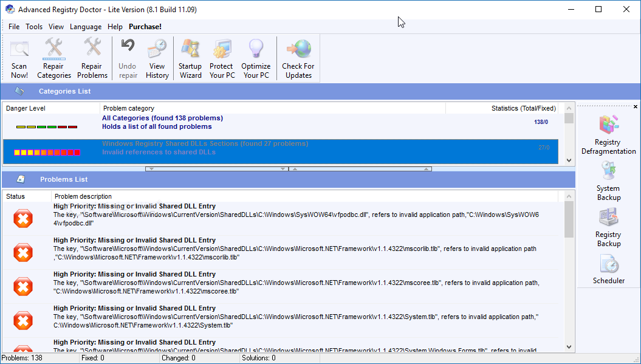This screenshot has width=641, height=364.
Task: Open the Help menu
Action: click(x=115, y=27)
